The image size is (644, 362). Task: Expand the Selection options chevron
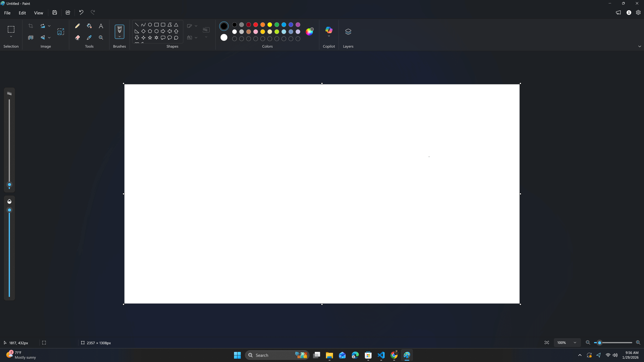11,37
